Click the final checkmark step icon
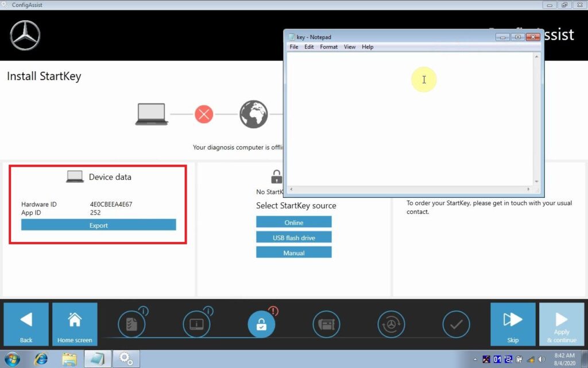This screenshot has height=368, width=588. click(x=456, y=325)
